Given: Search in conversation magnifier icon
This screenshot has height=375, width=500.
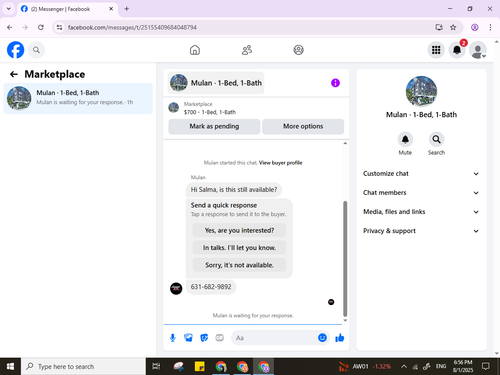Looking at the screenshot, I should (436, 139).
